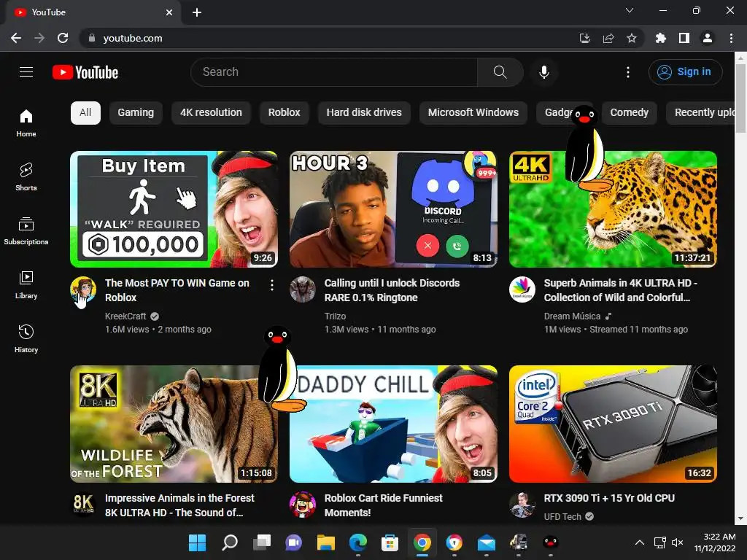Open title Roblox Cart Ride Funniest Moments
Image resolution: width=747 pixels, height=560 pixels.
point(383,505)
